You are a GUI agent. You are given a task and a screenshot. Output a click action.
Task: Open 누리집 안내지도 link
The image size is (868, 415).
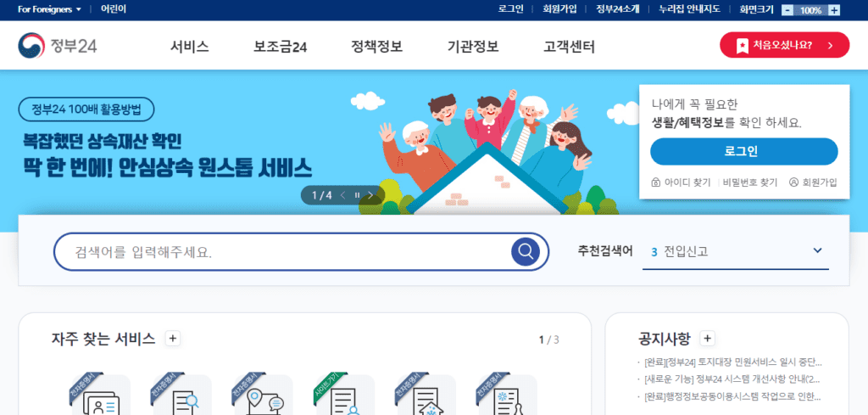689,9
